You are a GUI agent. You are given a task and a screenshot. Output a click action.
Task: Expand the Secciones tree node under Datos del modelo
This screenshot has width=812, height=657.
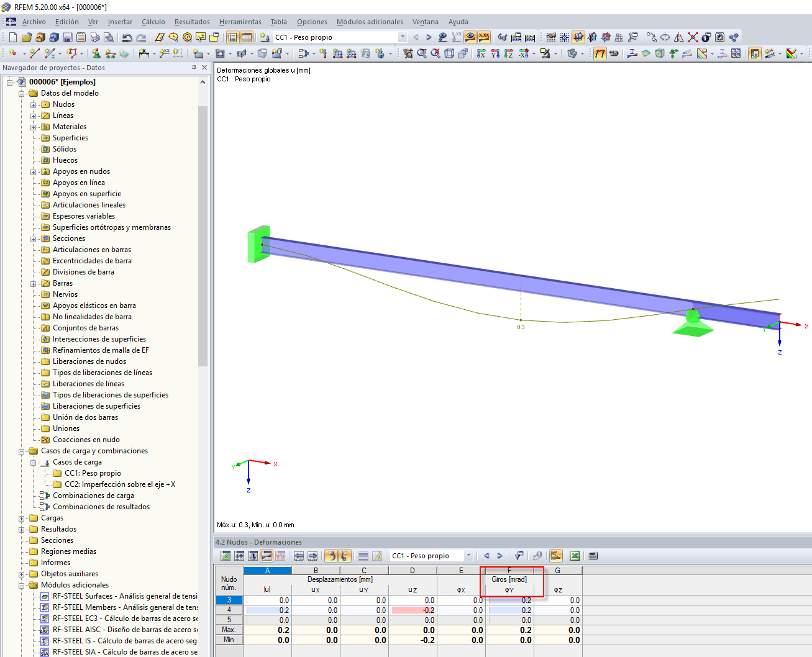(x=34, y=238)
